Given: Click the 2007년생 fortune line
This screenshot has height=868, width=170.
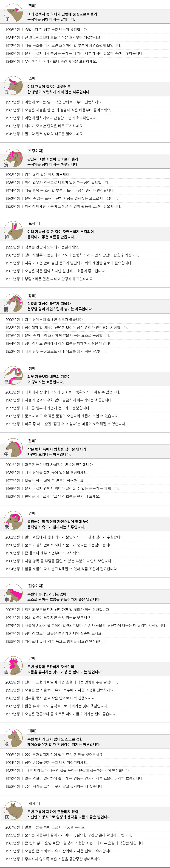Looking at the screenshot, I should [x=45, y=827].
